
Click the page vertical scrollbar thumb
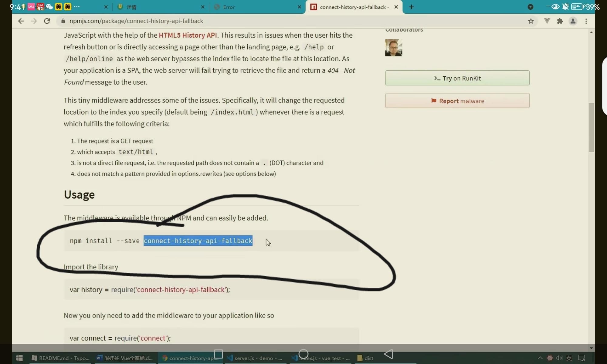[591, 127]
